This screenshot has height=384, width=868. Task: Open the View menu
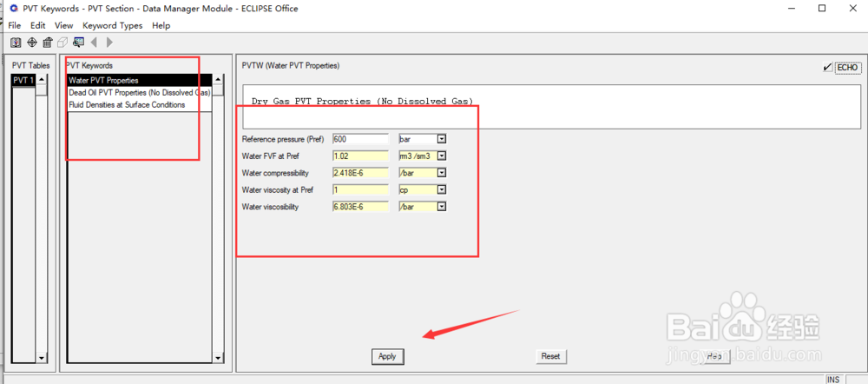pyautogui.click(x=63, y=25)
